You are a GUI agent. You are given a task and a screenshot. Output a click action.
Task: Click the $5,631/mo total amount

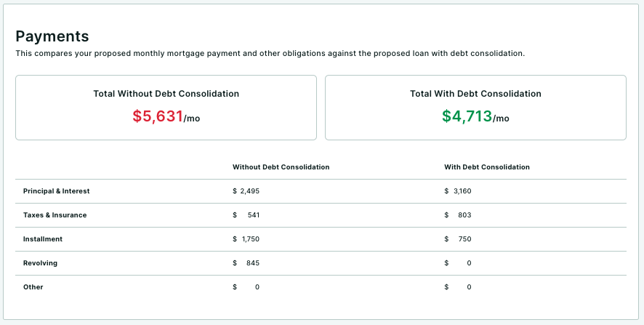[x=166, y=116]
